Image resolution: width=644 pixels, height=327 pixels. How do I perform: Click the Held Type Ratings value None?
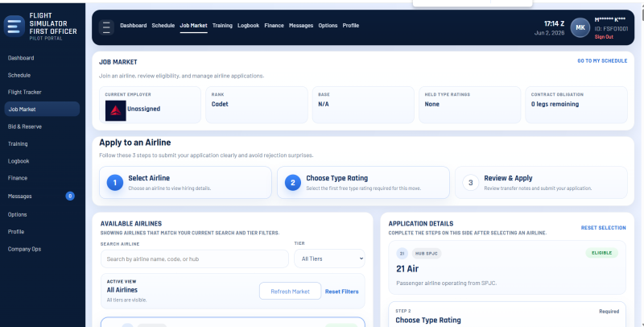pos(431,104)
